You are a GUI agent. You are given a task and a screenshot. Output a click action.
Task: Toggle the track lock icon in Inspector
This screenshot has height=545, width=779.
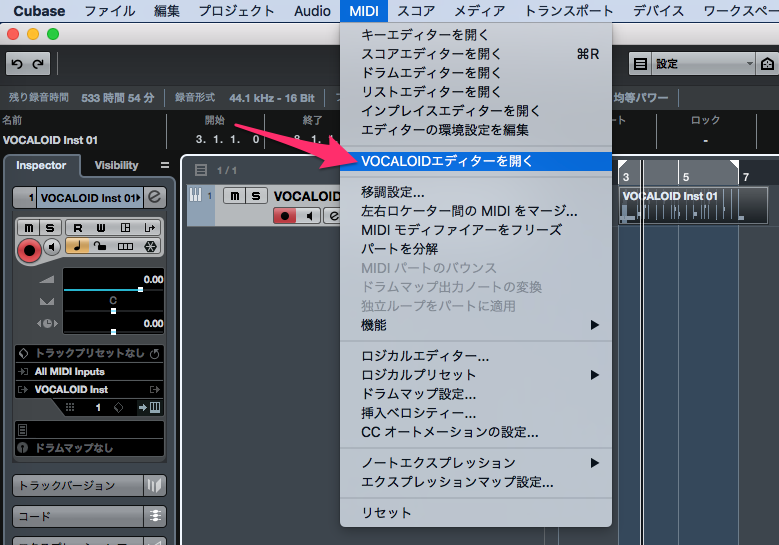100,246
